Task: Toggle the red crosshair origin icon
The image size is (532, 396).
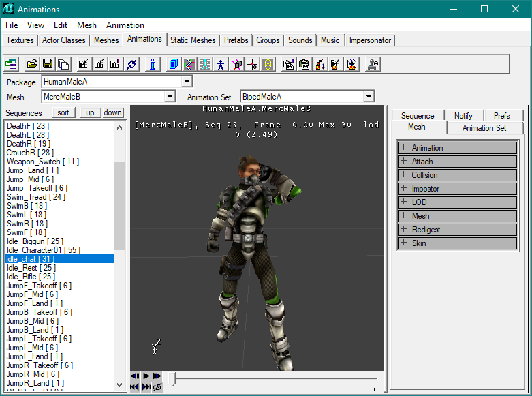Action: click(x=253, y=64)
